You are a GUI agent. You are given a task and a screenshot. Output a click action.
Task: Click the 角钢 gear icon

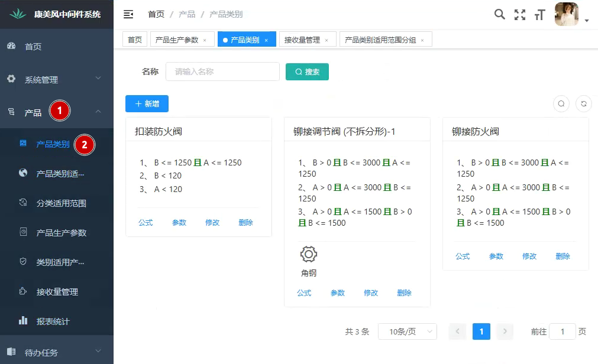309,255
